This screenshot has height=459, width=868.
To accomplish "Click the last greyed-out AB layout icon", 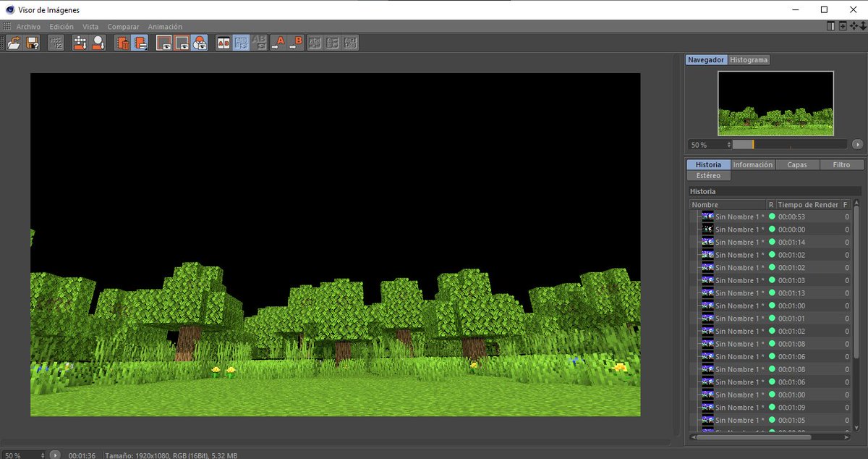I will click(350, 43).
